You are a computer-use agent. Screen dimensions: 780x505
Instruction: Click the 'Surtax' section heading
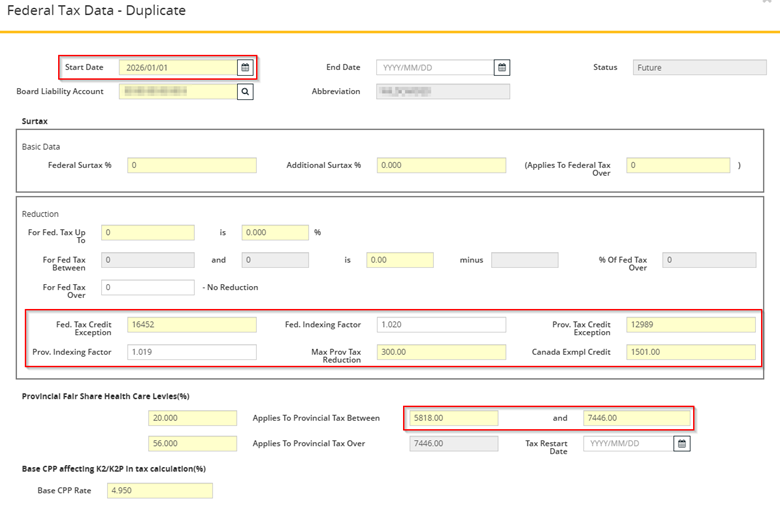click(35, 121)
